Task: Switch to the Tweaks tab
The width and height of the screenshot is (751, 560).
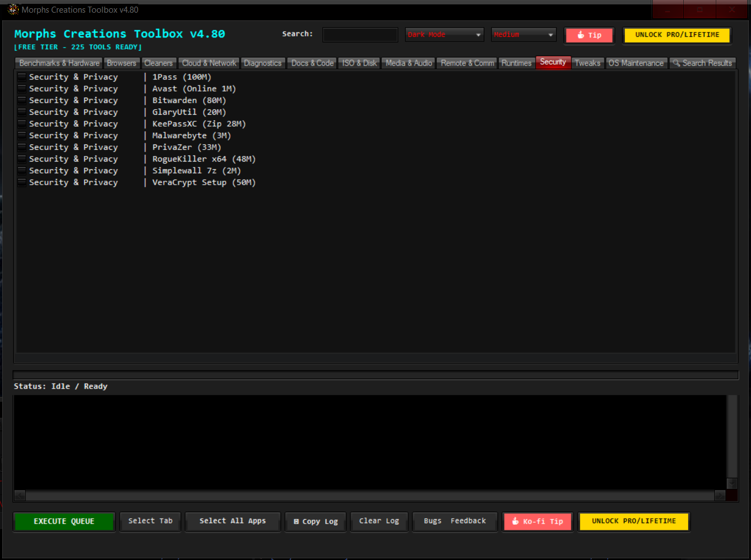Action: coord(587,63)
